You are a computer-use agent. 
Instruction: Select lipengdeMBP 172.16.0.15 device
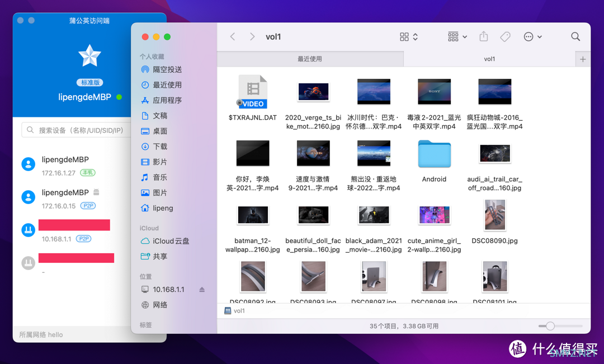pos(72,198)
